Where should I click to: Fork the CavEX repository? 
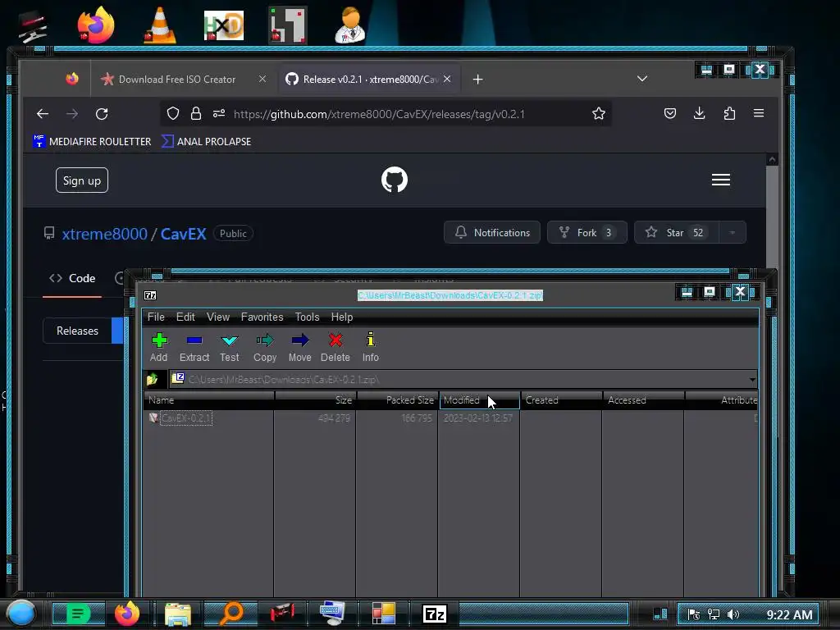pyautogui.click(x=587, y=232)
